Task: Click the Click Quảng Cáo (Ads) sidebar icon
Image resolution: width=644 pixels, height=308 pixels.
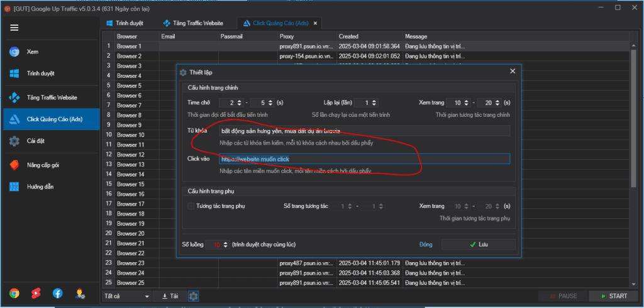Action: [x=14, y=119]
